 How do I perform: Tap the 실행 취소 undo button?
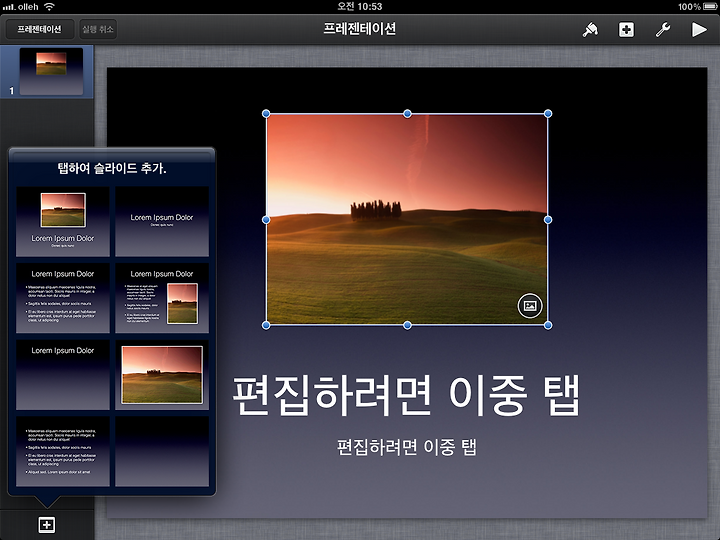point(98,29)
